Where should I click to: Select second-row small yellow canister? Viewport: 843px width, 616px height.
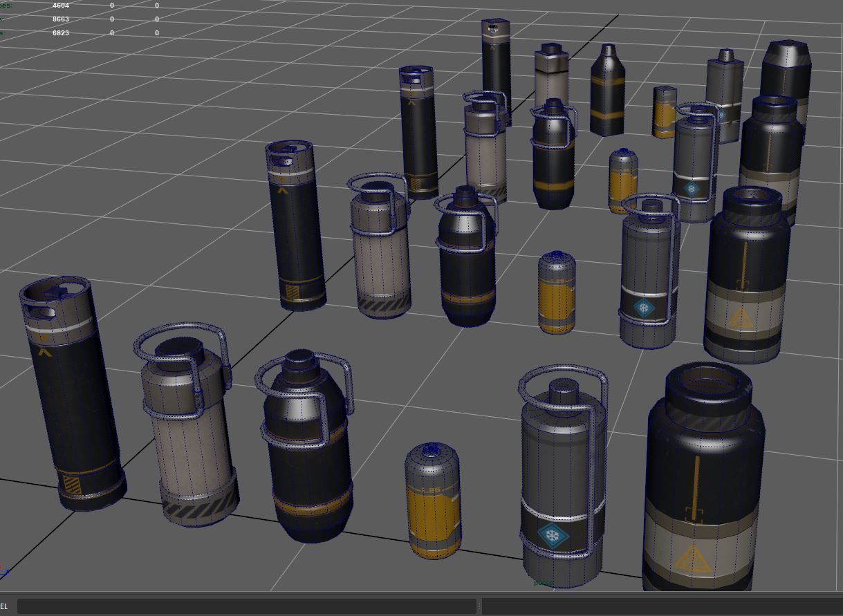pyautogui.click(x=557, y=292)
